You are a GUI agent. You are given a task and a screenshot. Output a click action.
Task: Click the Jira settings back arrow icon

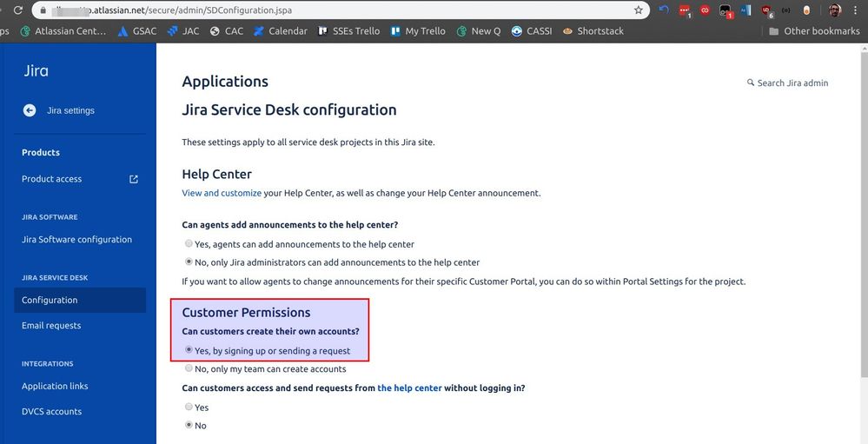pos(30,110)
